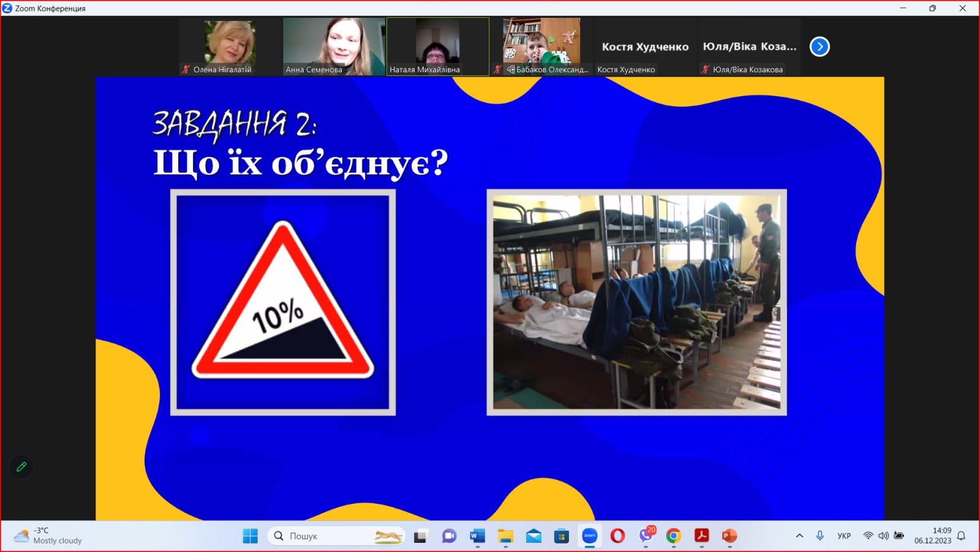The image size is (980, 552).
Task: Select Юля/Віка Козакова's participant tile
Action: coord(749,47)
